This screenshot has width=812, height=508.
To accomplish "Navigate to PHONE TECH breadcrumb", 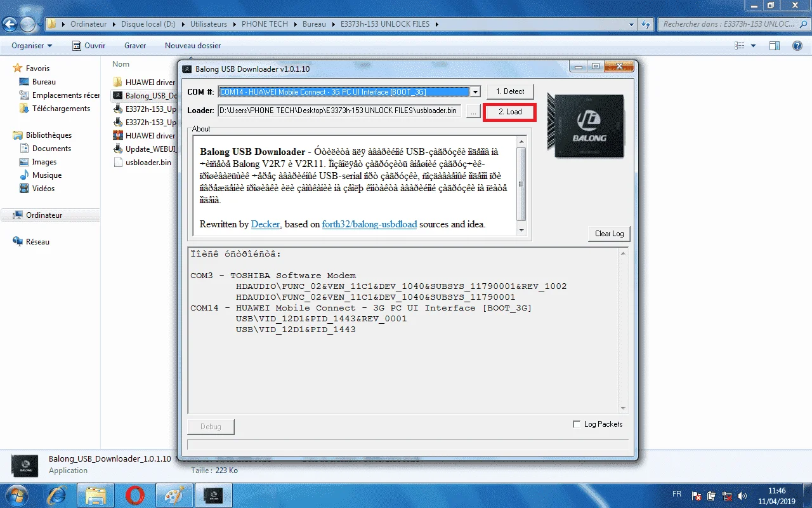I will [x=265, y=24].
